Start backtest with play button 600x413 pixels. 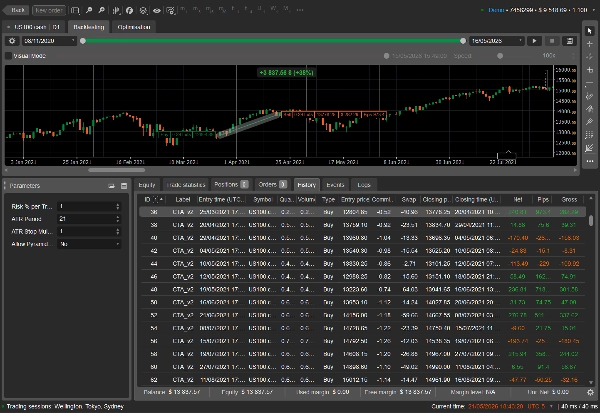coord(534,41)
